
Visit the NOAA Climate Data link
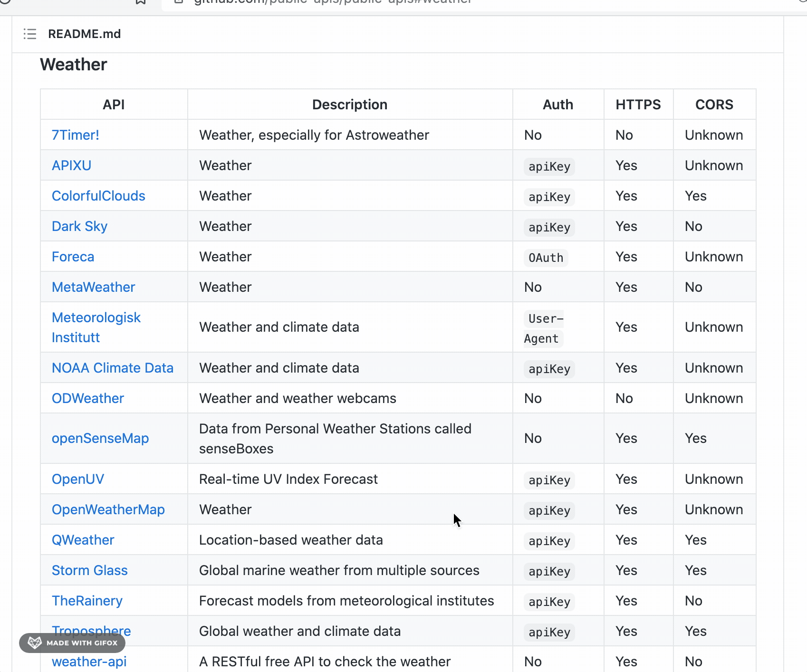click(x=113, y=368)
